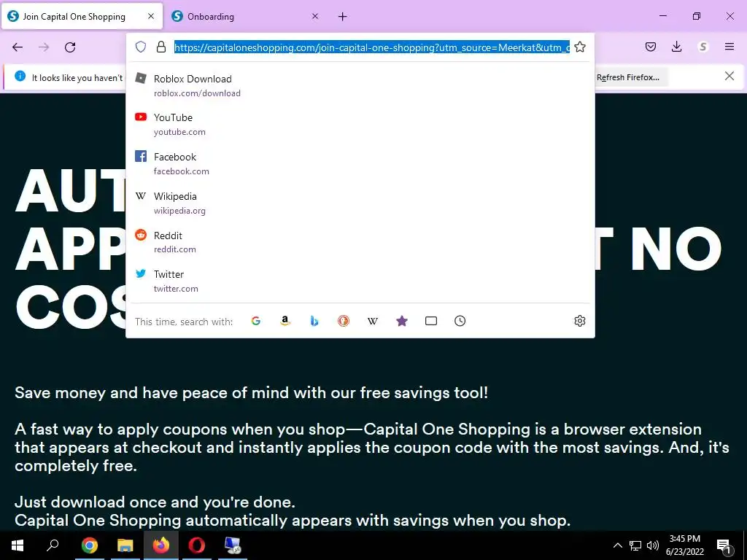
Task: Open the computer icon taskbar app
Action: point(233,545)
